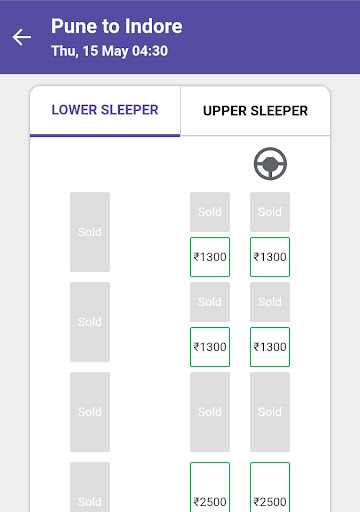Tap tall Sold berth in far right column
360x512 pixels.
[x=270, y=412]
